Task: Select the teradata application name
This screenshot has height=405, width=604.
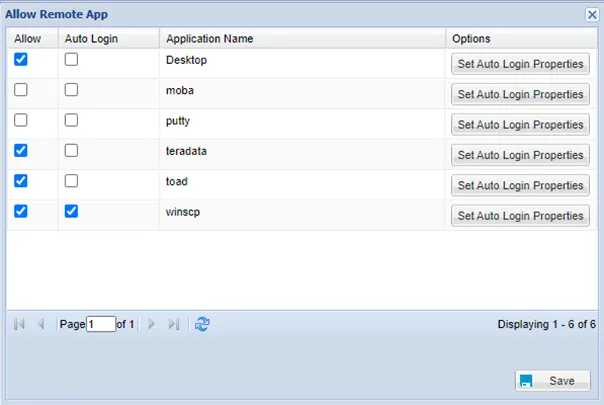Action: point(186,151)
